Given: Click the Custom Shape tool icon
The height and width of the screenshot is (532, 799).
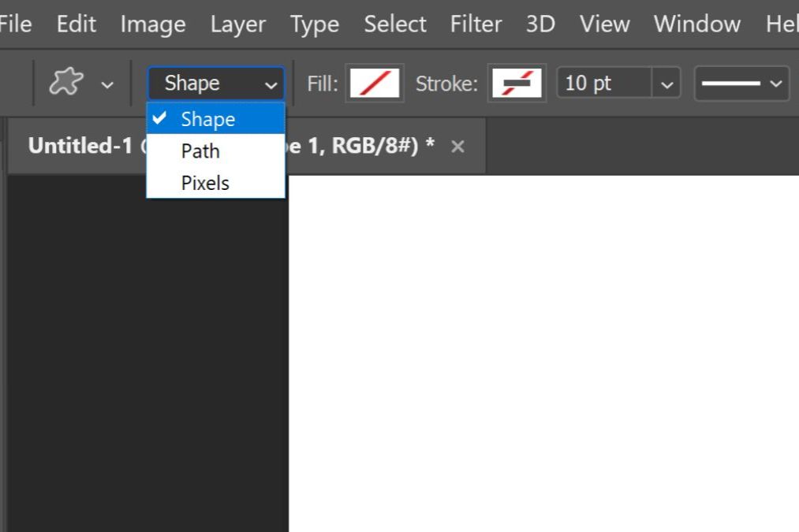Looking at the screenshot, I should [66, 83].
